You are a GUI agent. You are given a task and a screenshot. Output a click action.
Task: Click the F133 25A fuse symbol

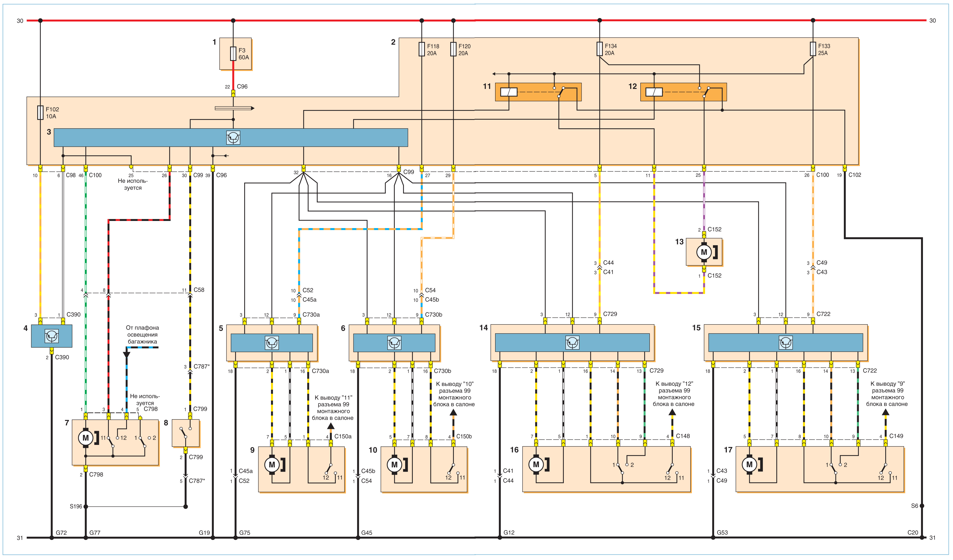[x=813, y=49]
